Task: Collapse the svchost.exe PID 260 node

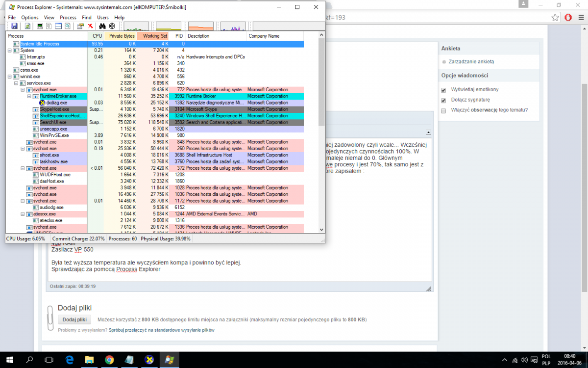Action: [x=23, y=149]
